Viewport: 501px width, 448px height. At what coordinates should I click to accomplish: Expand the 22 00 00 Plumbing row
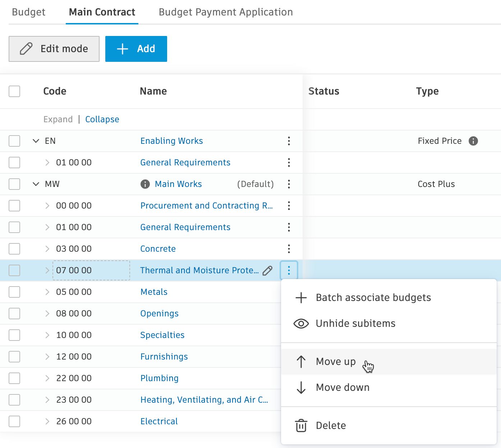(47, 378)
